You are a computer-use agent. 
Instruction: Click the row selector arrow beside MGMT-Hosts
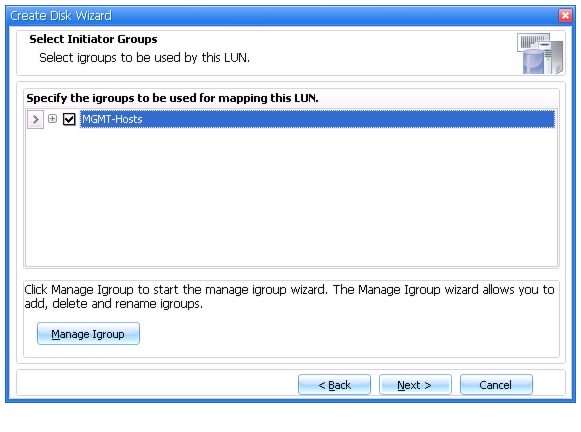pos(36,119)
